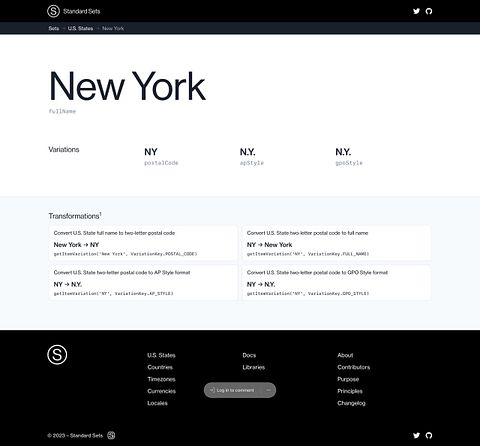Screen dimensions: 480x446
Task: Open the Timezones footer link
Action: (161, 379)
